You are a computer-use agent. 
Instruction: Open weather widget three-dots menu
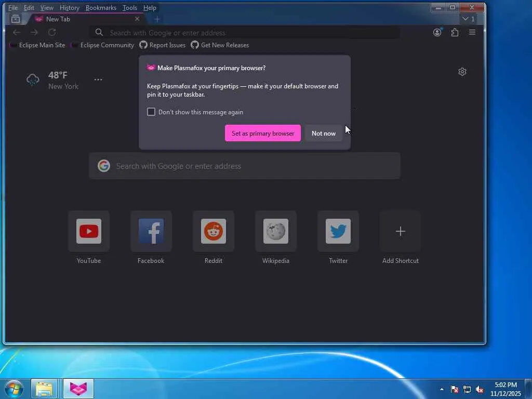[98, 79]
